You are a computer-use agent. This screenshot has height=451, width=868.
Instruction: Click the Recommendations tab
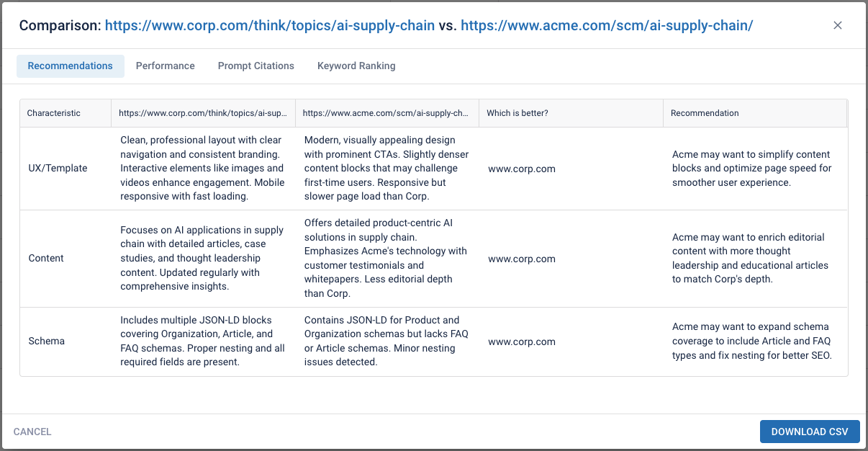pyautogui.click(x=70, y=66)
